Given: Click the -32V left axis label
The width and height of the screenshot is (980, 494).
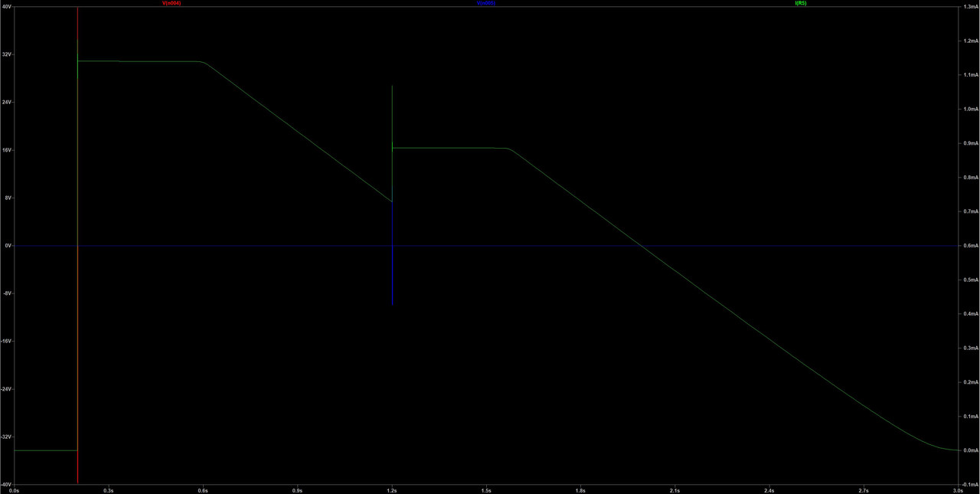Looking at the screenshot, I should [x=7, y=437].
